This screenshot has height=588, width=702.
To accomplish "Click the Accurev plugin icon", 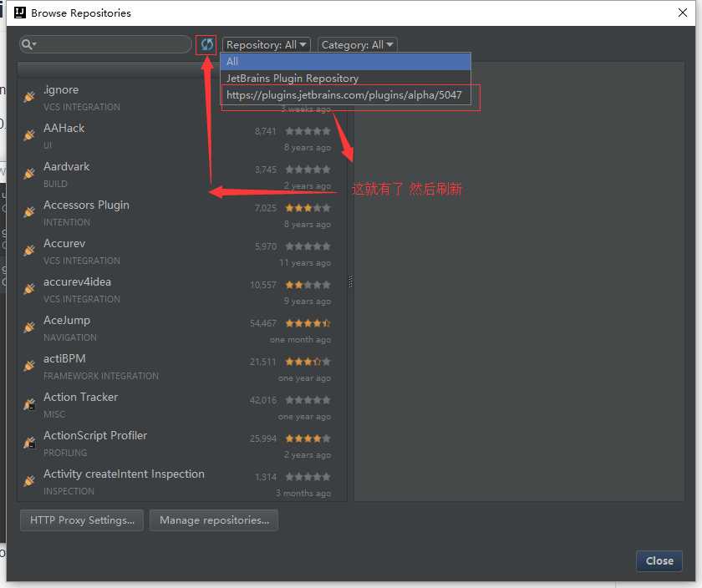I will pos(29,250).
